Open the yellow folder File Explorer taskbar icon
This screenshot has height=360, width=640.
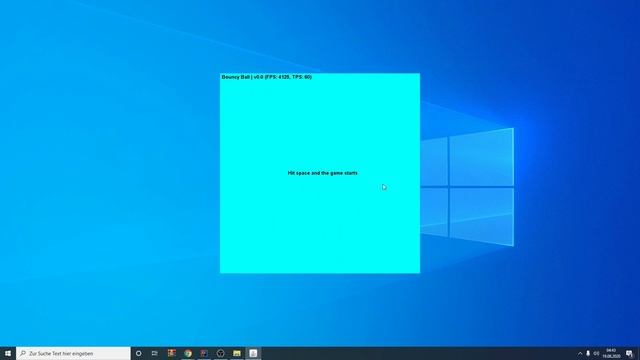[x=237, y=353]
